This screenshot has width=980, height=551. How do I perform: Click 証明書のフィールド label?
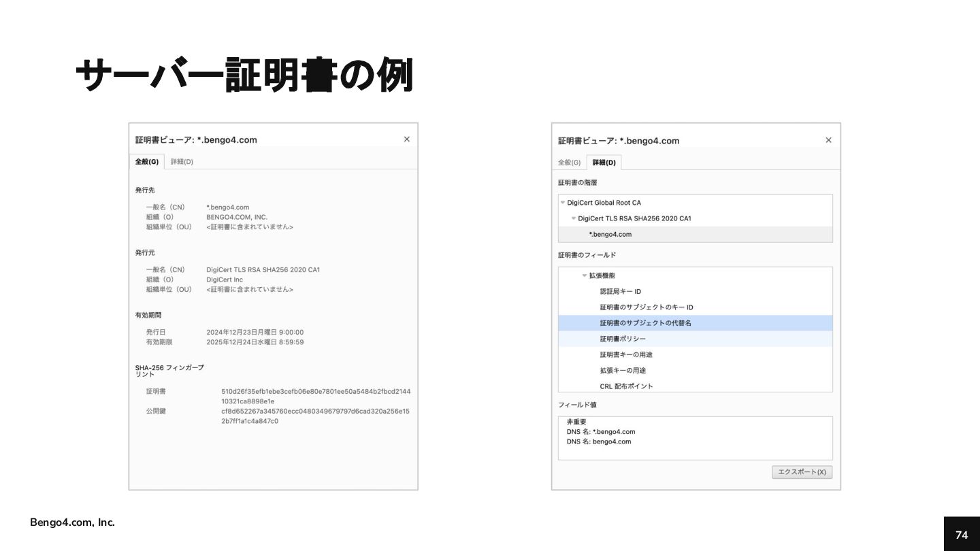(x=587, y=255)
